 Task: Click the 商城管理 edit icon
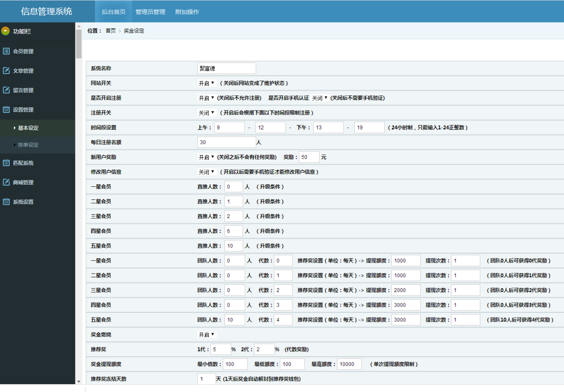[6, 182]
